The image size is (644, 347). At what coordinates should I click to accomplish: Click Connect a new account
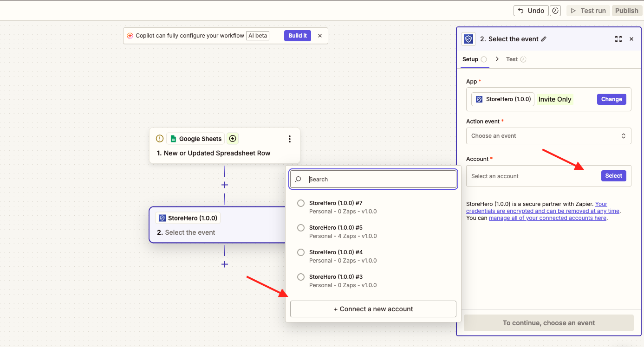point(373,309)
